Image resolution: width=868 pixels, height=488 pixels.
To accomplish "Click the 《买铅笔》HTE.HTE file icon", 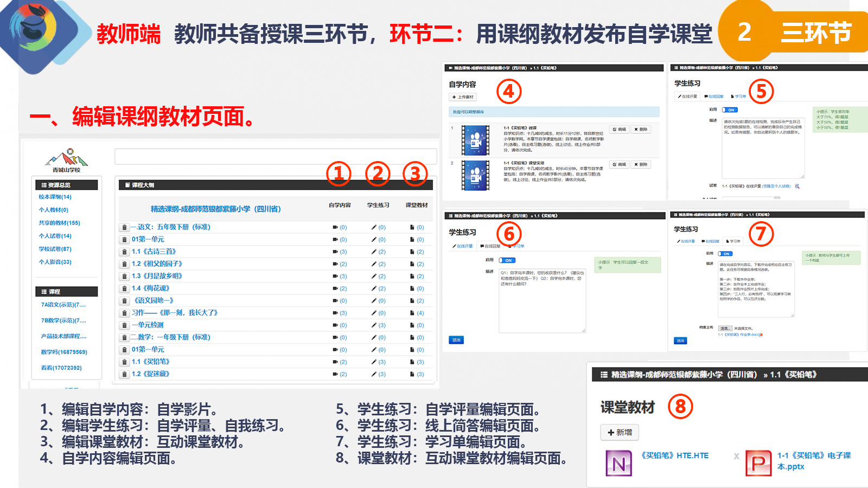I will pos(618,464).
